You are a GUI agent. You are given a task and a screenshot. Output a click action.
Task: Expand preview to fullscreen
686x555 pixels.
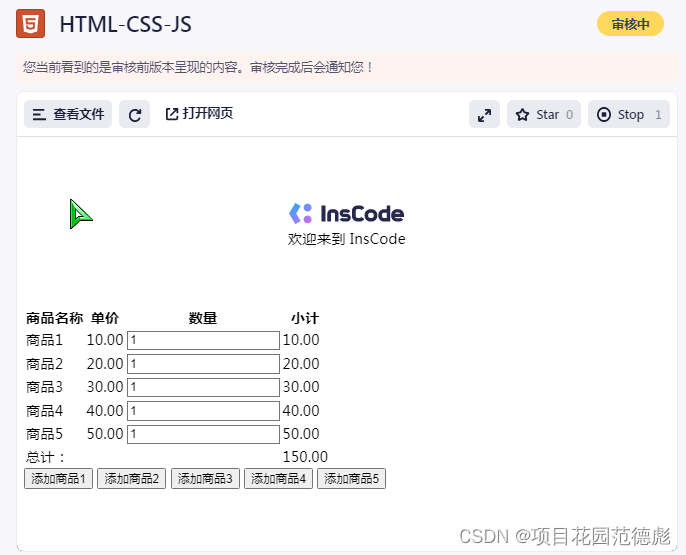[484, 115]
